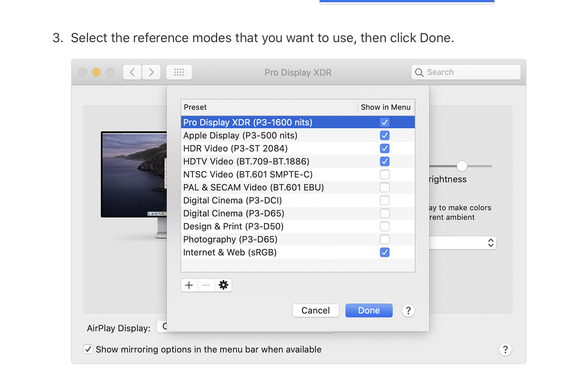Select Digital Cinema (P3-DCI) preset row

click(298, 200)
